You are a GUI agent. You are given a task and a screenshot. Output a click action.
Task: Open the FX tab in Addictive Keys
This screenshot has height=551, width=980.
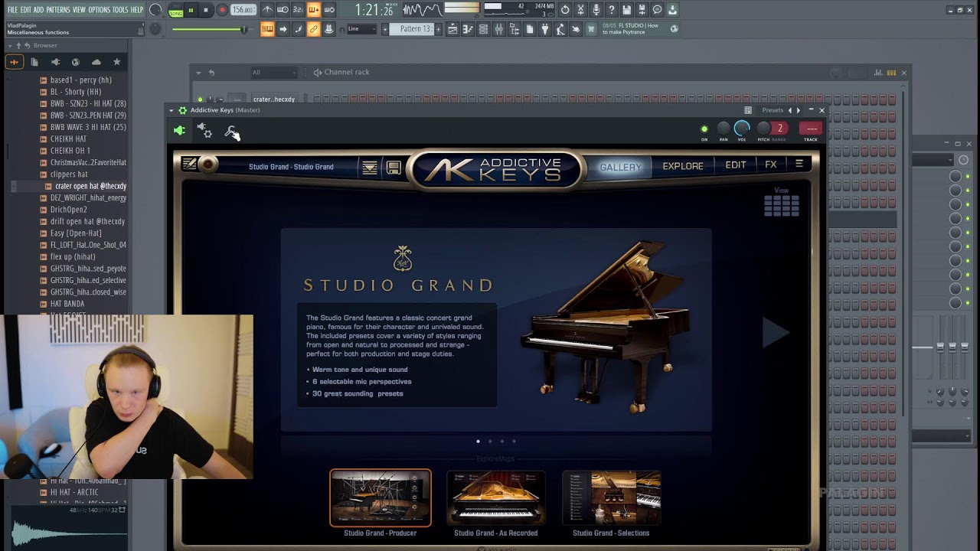pyautogui.click(x=771, y=165)
